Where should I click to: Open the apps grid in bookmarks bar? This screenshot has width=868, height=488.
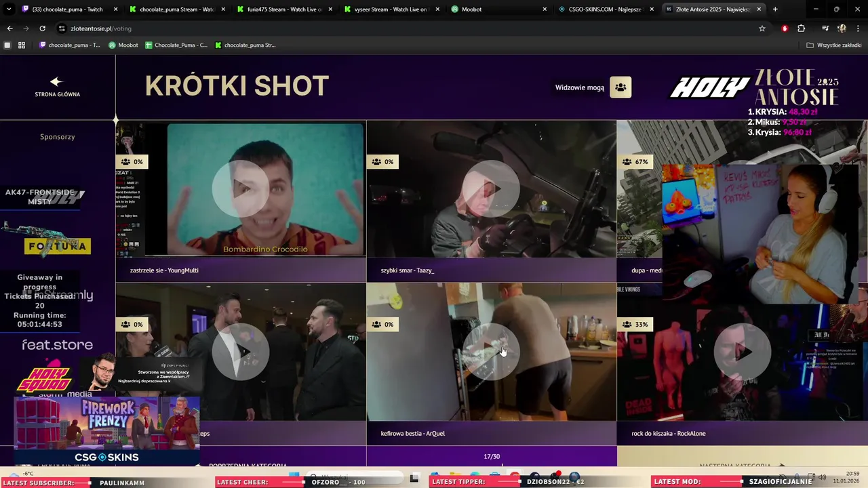[22, 45]
